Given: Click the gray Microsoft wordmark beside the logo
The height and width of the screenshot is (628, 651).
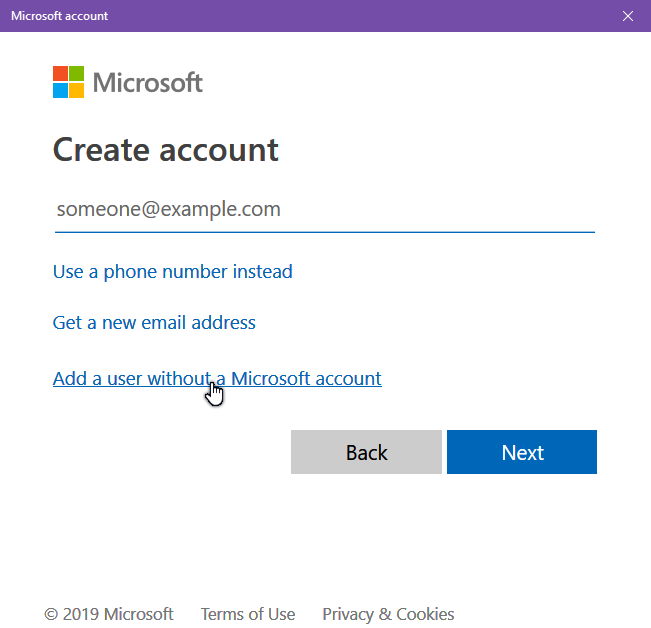Looking at the screenshot, I should click(148, 82).
